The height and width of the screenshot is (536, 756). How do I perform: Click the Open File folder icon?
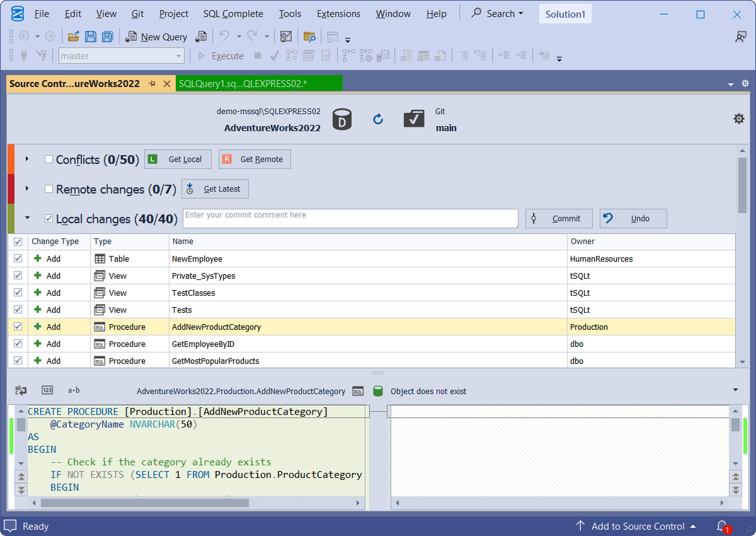pyautogui.click(x=74, y=37)
